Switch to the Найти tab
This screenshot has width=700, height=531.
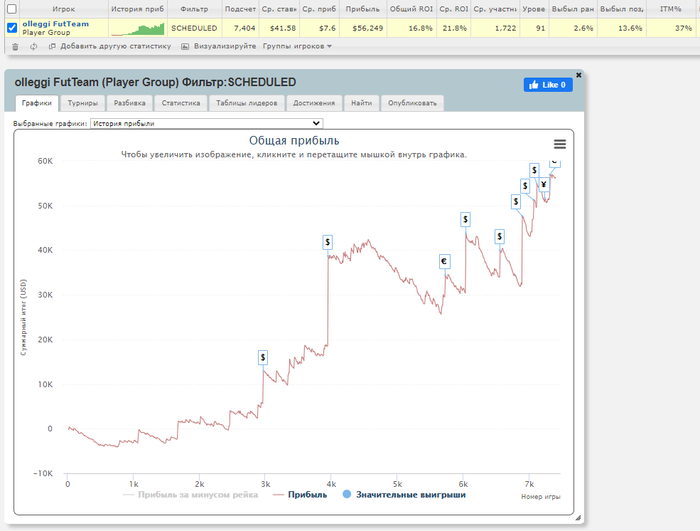(x=362, y=103)
